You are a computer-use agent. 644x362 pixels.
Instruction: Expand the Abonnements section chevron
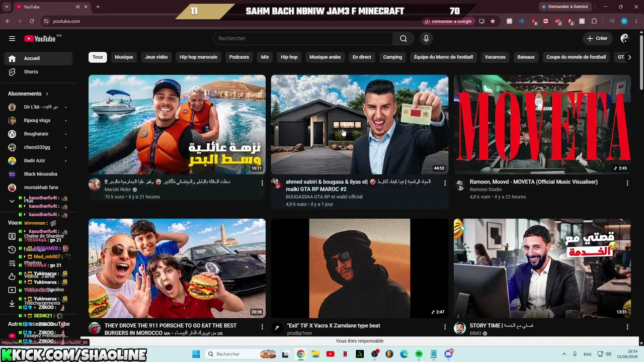(x=47, y=94)
